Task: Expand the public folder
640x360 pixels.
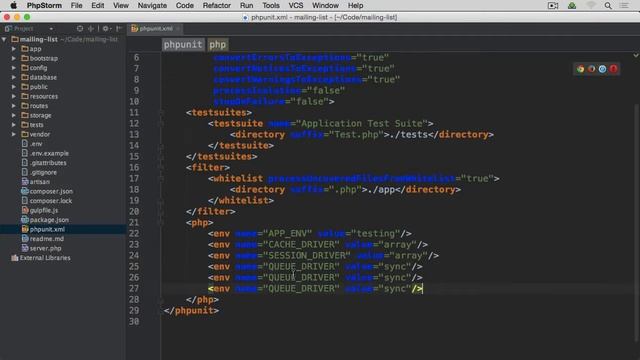Action: point(14,87)
